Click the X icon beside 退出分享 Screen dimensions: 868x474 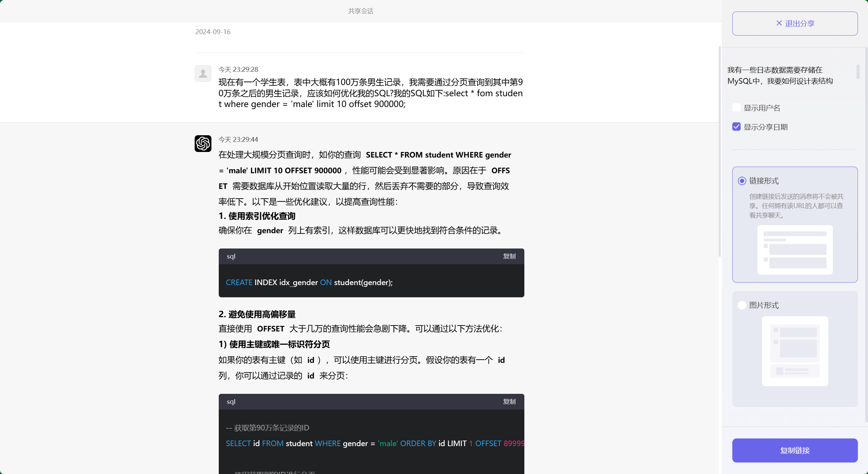(779, 23)
